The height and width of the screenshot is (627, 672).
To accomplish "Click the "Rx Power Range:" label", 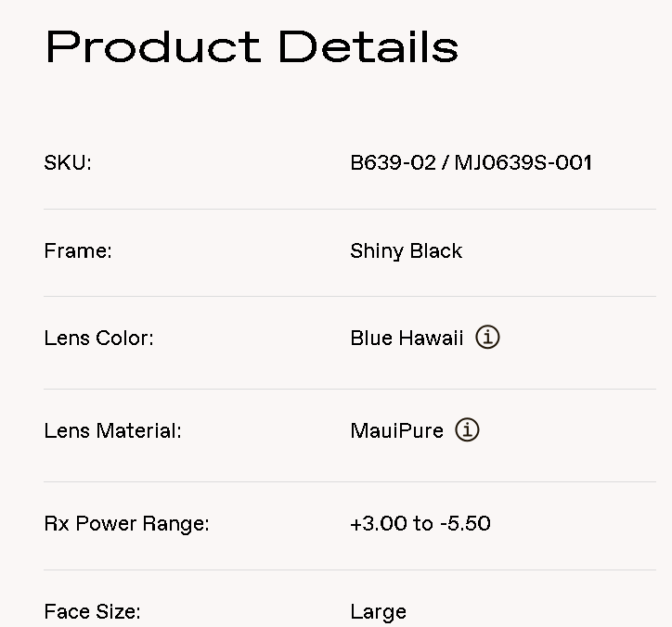I will pyautogui.click(x=126, y=524).
